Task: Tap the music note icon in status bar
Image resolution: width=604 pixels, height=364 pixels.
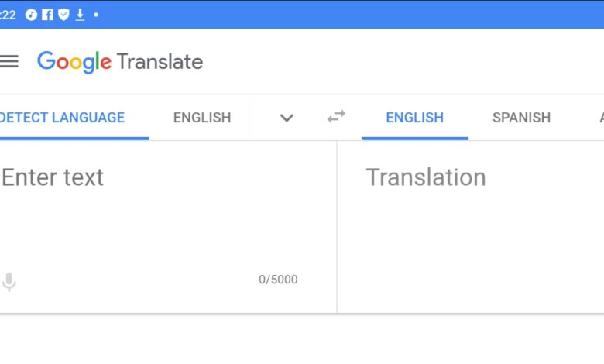Action: pyautogui.click(x=32, y=15)
